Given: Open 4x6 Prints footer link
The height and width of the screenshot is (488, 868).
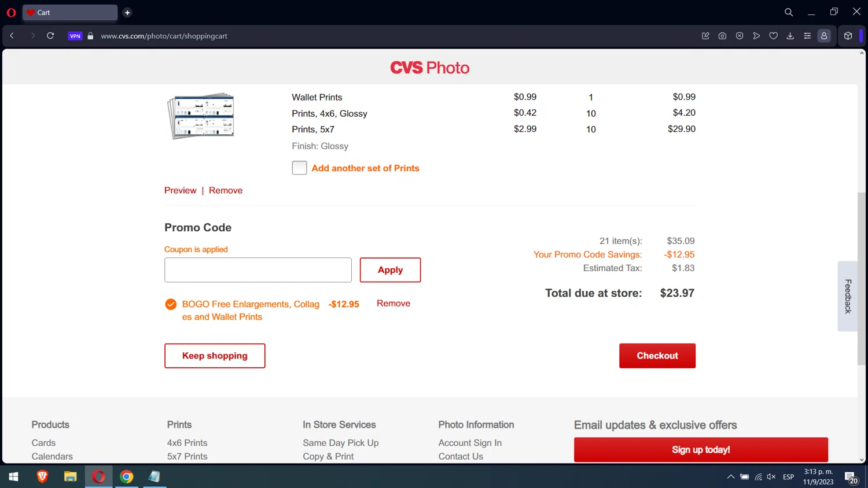Looking at the screenshot, I should tap(187, 443).
